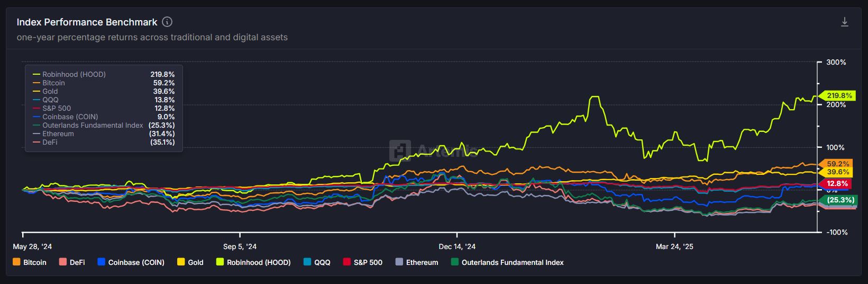This screenshot has width=868, height=284.
Task: Toggle Robinhood (HOOD) series in bottom legend
Action: pos(253,262)
